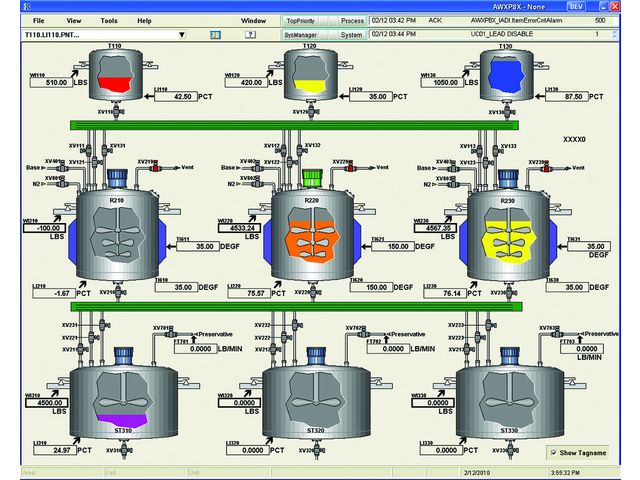Click the XV702 Preservative valve
Viewport: 640px width, 480px height.
(x=363, y=334)
